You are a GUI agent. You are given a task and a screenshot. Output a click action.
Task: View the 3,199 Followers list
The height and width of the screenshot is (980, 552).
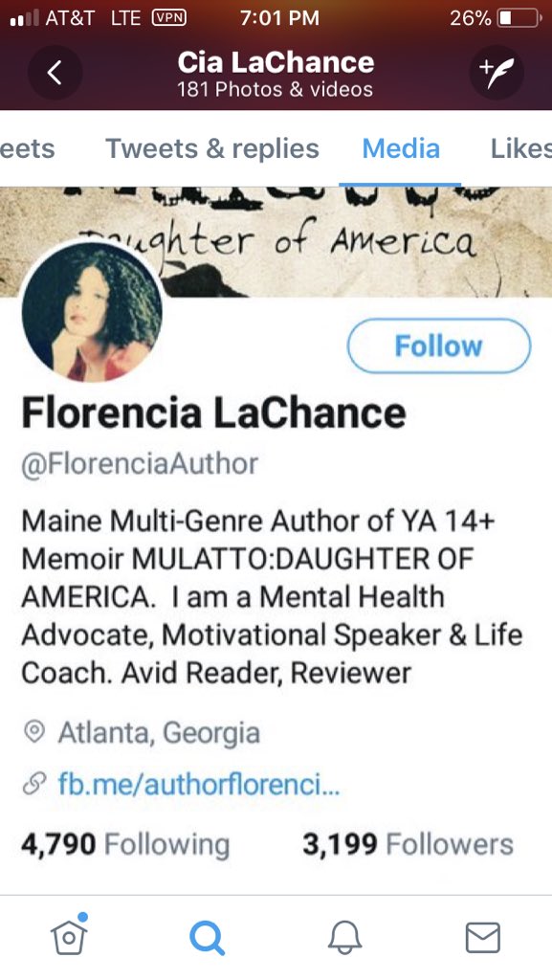(x=408, y=844)
